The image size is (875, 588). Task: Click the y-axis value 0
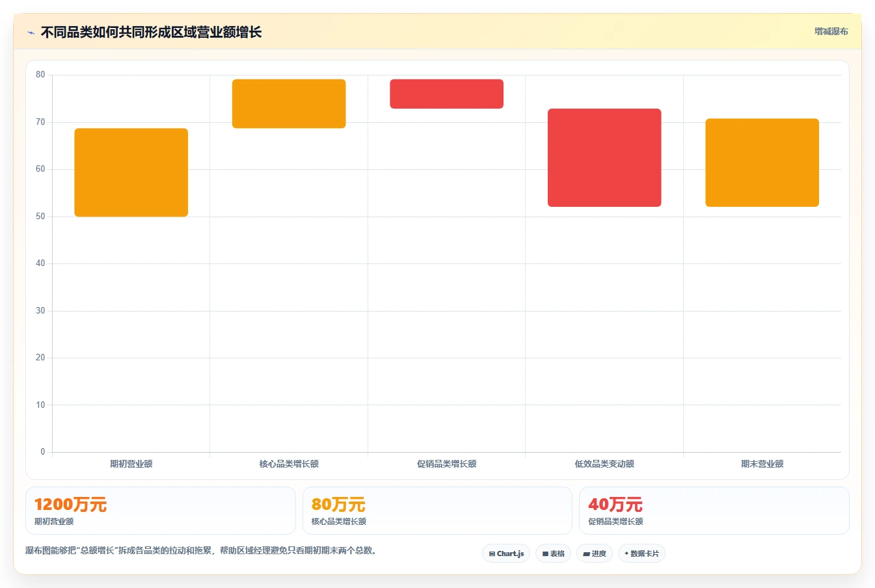(43, 452)
